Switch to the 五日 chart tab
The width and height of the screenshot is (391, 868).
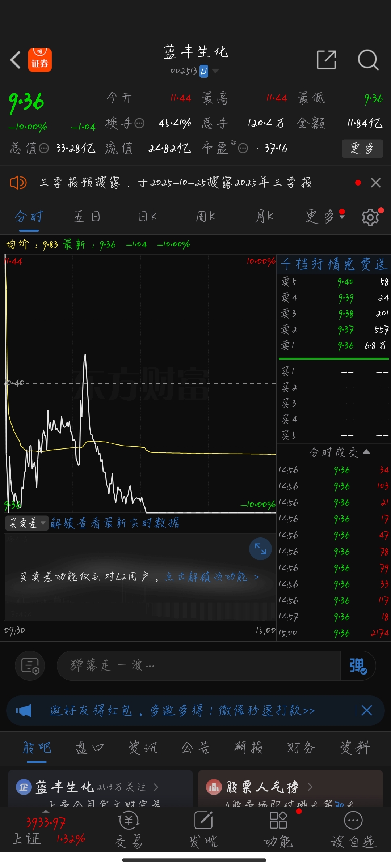click(x=87, y=217)
